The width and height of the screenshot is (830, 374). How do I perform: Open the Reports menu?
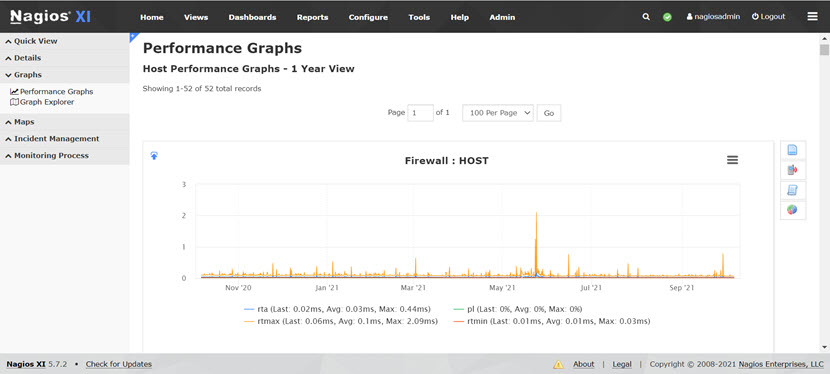[312, 17]
